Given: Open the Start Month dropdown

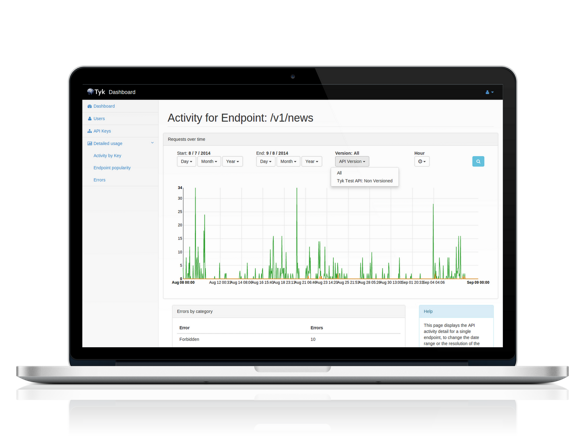Looking at the screenshot, I should point(209,162).
